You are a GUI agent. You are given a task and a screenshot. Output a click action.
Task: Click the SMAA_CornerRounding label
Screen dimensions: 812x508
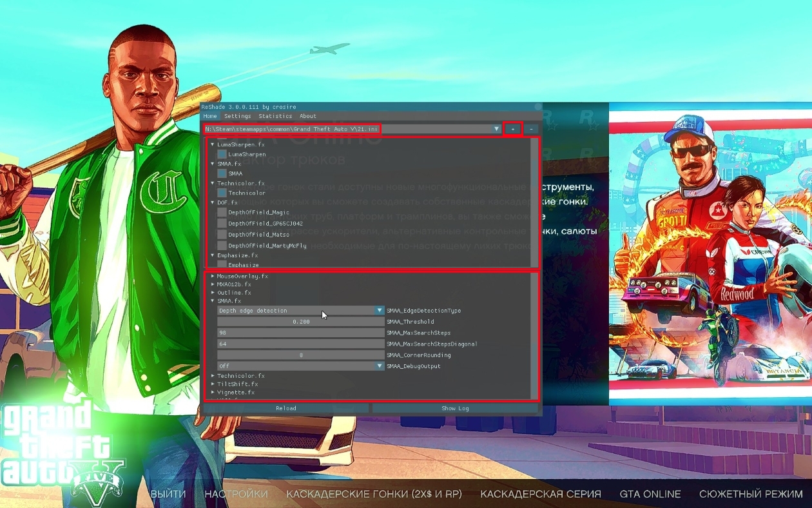419,355
